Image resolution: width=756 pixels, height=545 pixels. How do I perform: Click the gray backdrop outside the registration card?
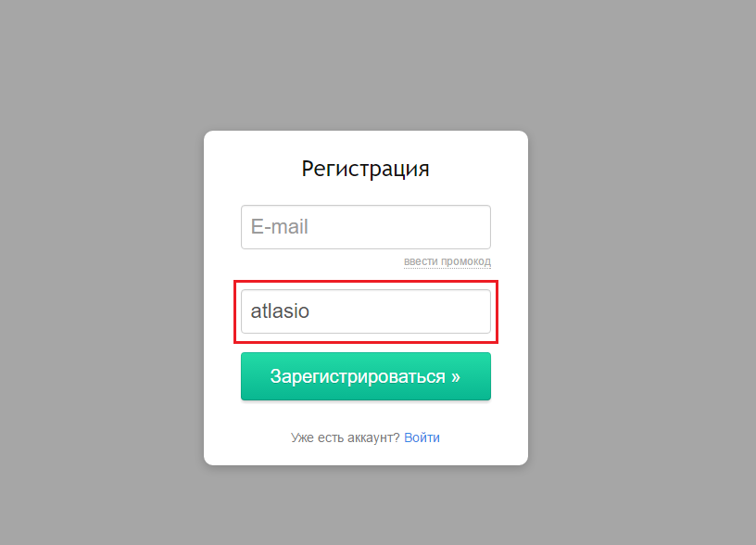pyautogui.click(x=102, y=278)
